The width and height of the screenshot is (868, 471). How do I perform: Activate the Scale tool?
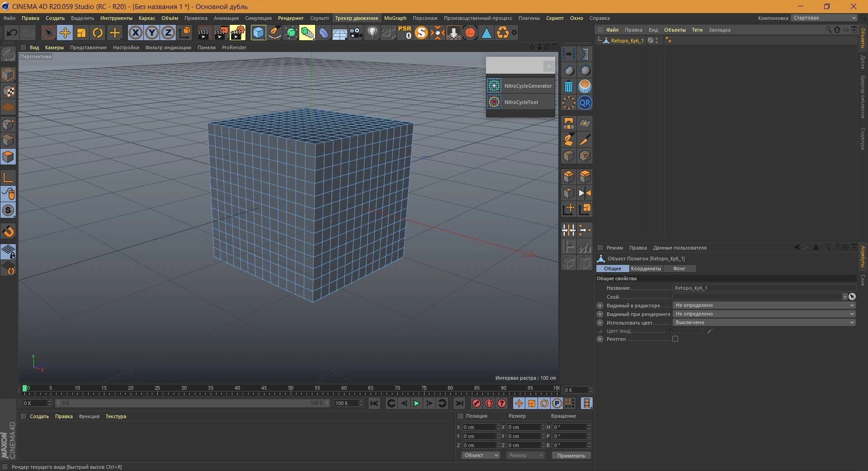click(x=81, y=33)
